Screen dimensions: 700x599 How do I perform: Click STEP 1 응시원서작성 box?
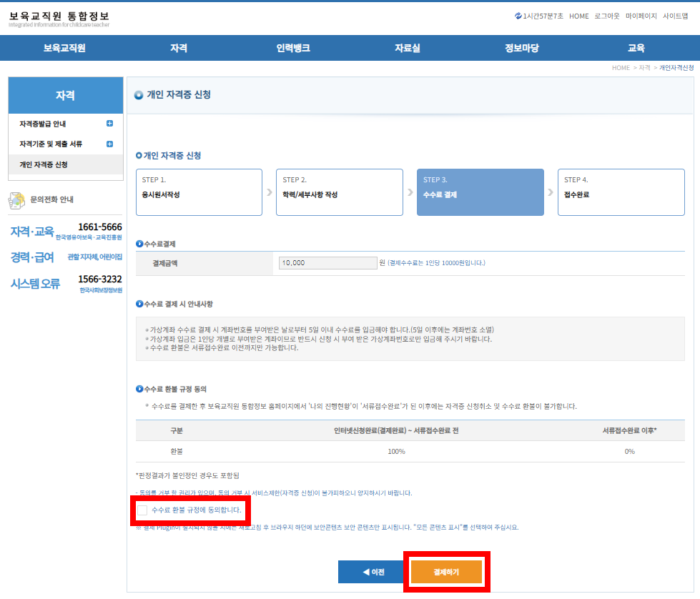click(x=199, y=192)
